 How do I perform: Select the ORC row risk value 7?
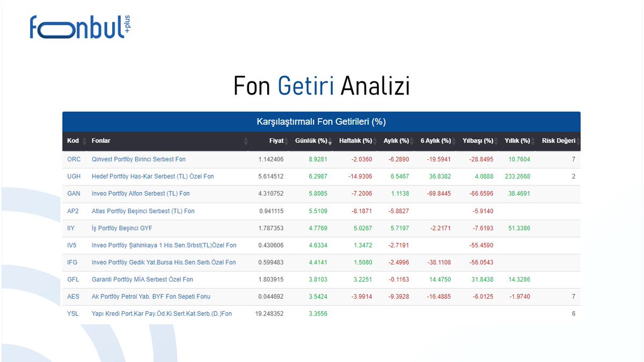(x=574, y=159)
